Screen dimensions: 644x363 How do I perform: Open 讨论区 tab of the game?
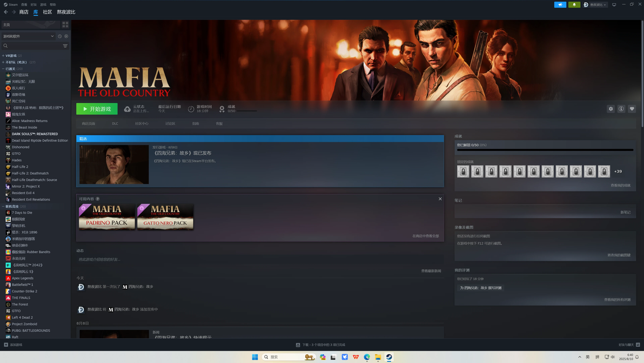pyautogui.click(x=170, y=124)
